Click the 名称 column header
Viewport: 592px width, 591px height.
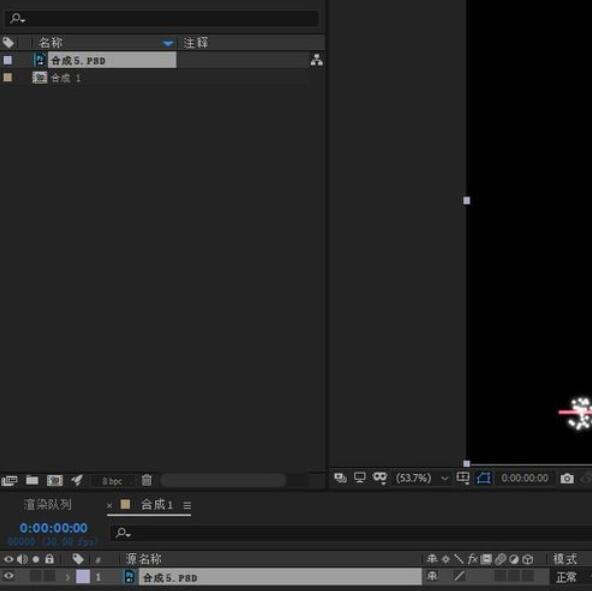coord(50,42)
